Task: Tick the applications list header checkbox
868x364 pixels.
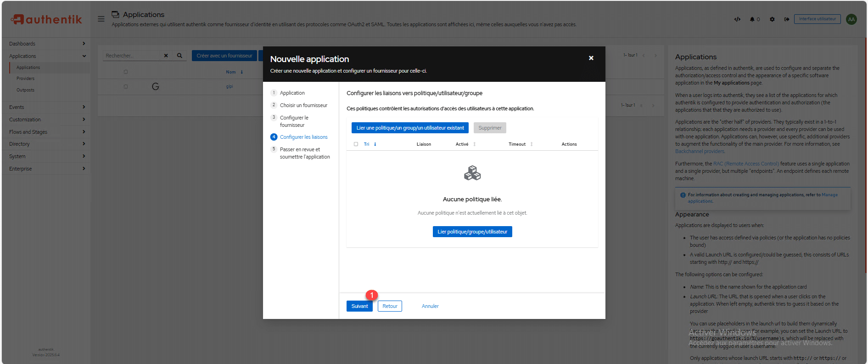Action: point(126,72)
